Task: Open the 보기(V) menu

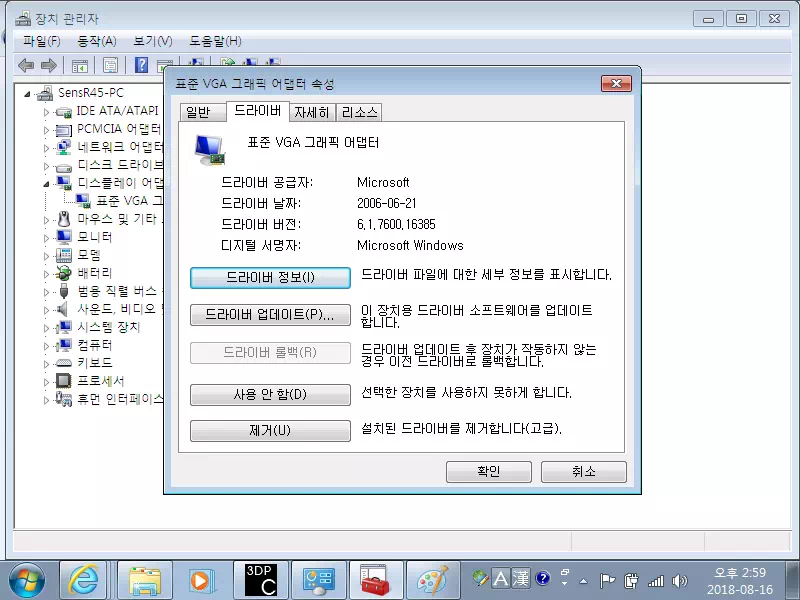Action: (x=153, y=41)
